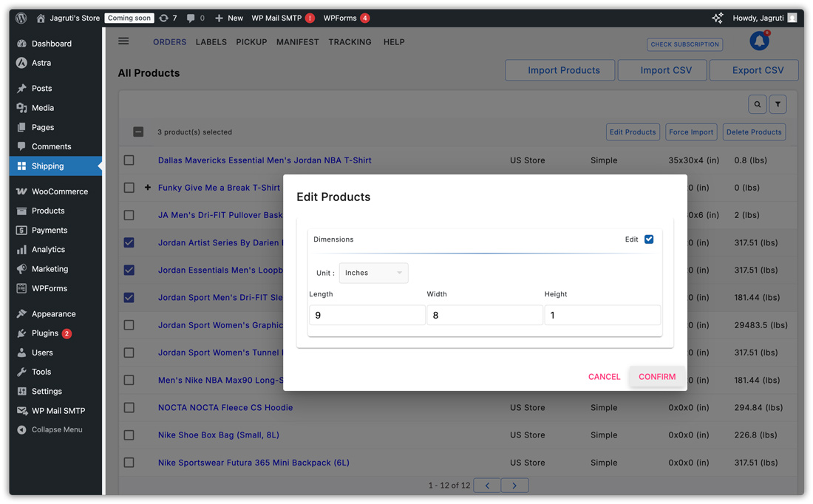Click the Collapse Menu arrow icon
Viewport: 813px width, 504px height.
(x=21, y=429)
